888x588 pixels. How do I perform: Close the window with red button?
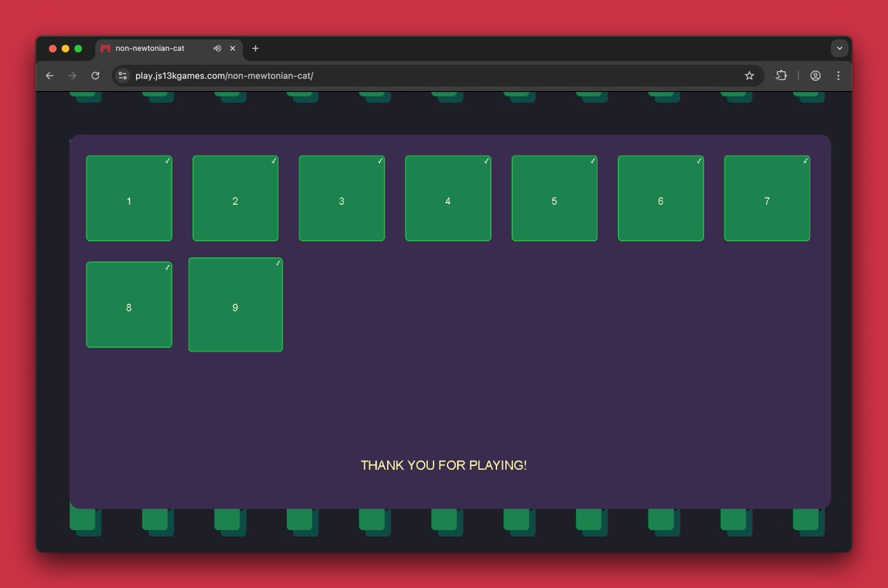coord(53,48)
